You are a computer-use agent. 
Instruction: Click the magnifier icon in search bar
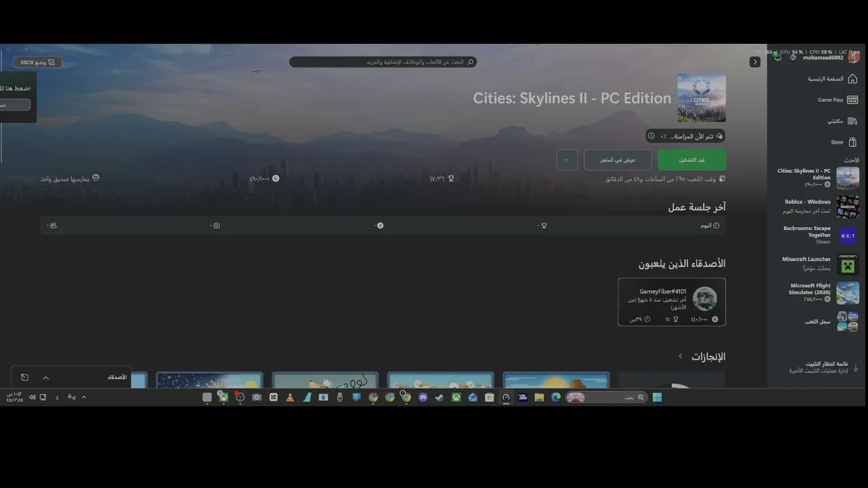[471, 62]
